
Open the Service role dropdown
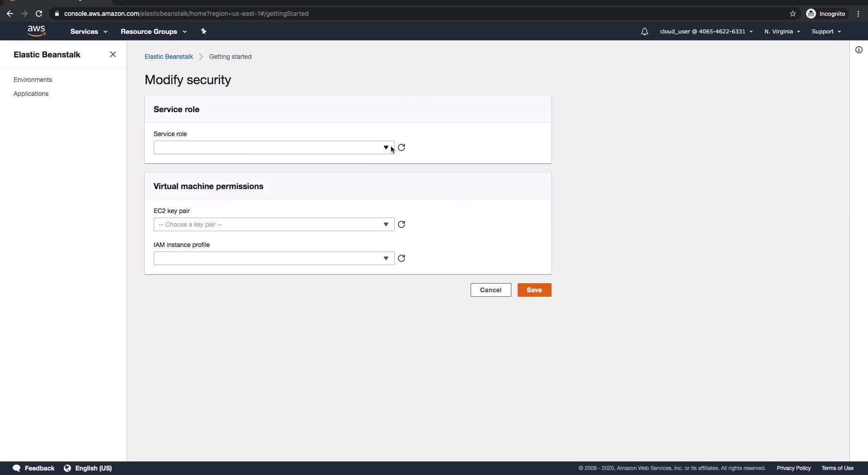pyautogui.click(x=274, y=147)
